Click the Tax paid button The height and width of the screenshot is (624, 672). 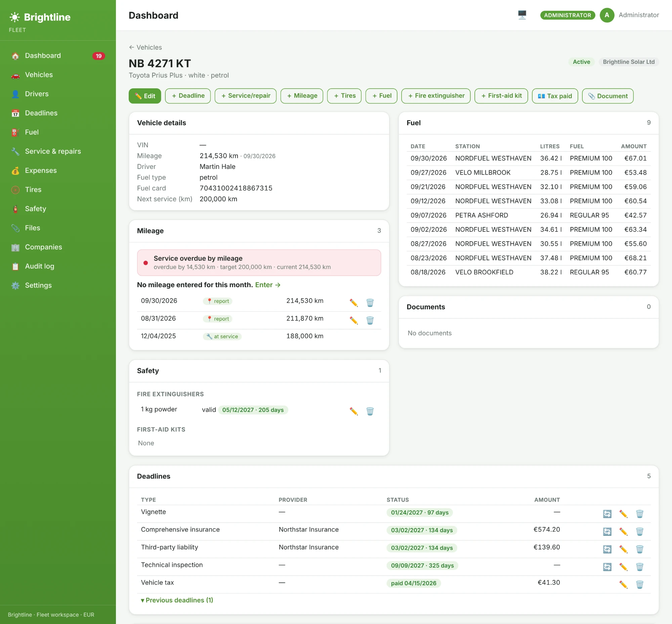pos(555,96)
